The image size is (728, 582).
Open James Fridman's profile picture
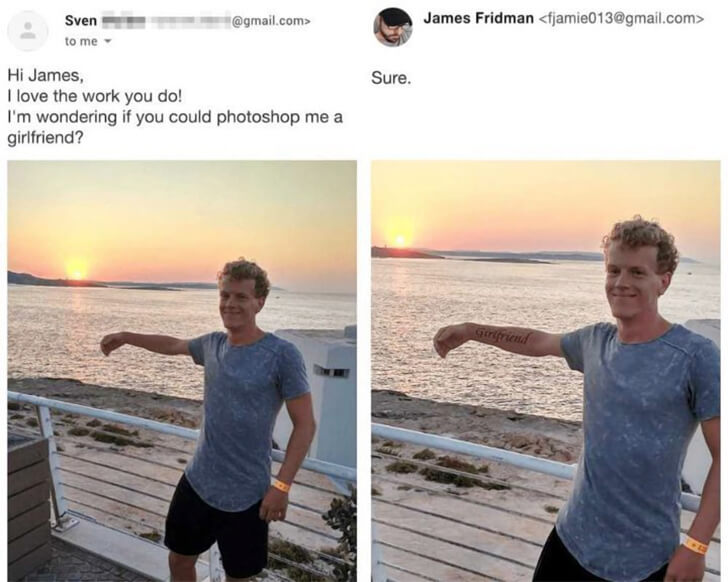click(x=393, y=27)
